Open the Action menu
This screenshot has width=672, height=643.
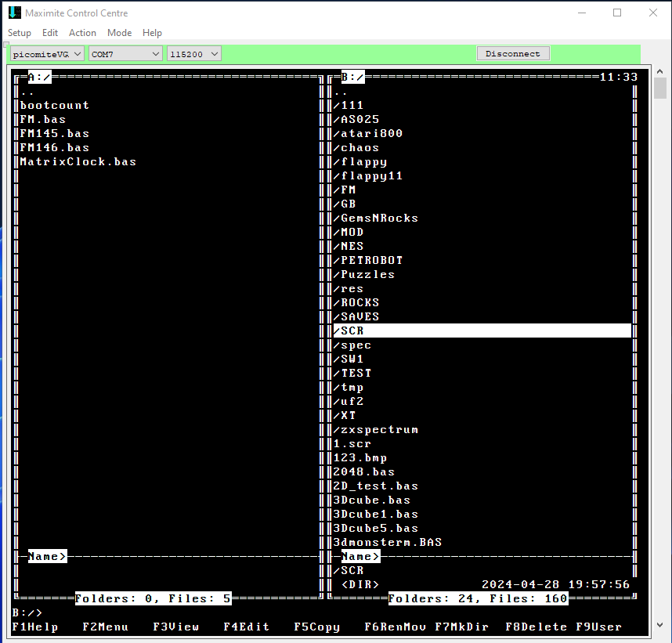(82, 33)
